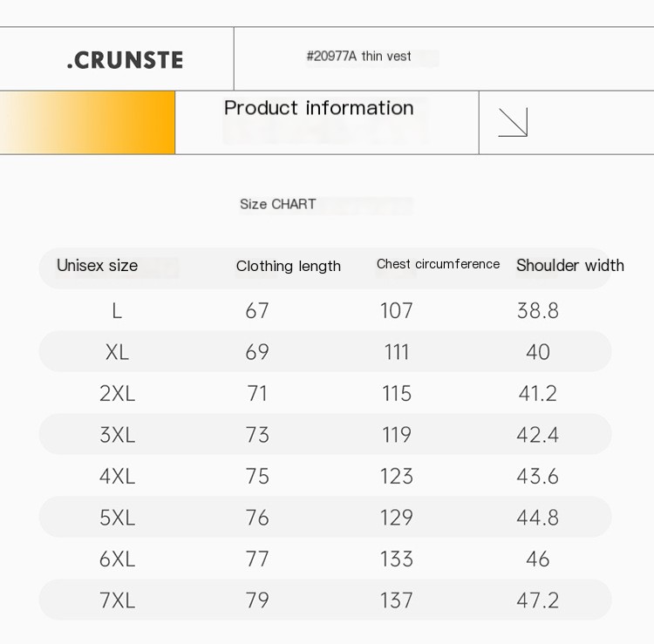The height and width of the screenshot is (644, 654).
Task: Select the size 'L' row label
Action: tap(117, 310)
